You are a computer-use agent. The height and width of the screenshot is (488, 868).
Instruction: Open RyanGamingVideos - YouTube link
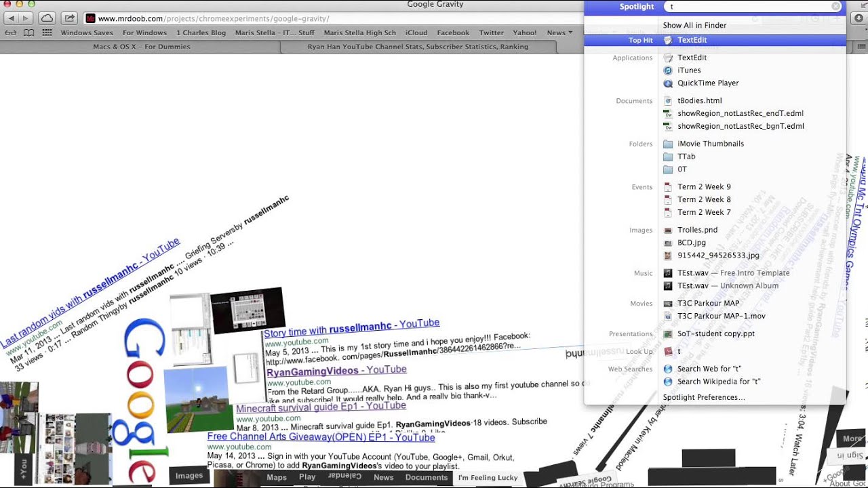(336, 371)
